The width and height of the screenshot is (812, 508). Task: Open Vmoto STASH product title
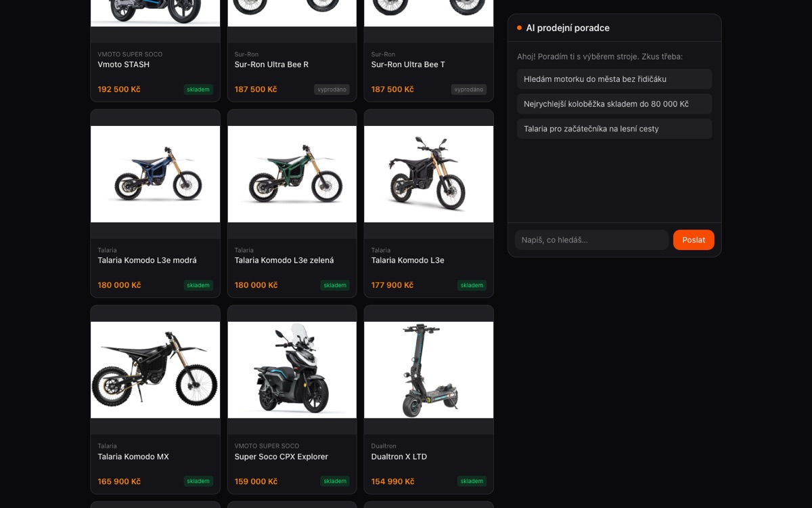[124, 64]
